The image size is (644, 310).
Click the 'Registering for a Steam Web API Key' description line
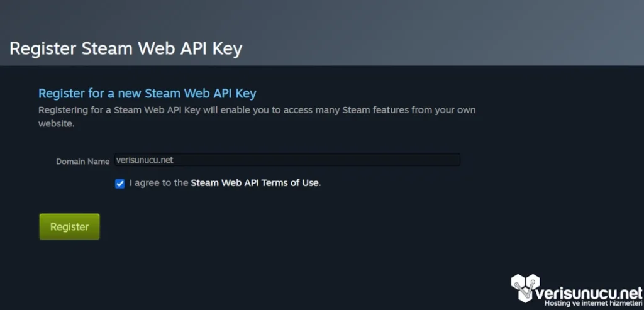pyautogui.click(x=257, y=110)
